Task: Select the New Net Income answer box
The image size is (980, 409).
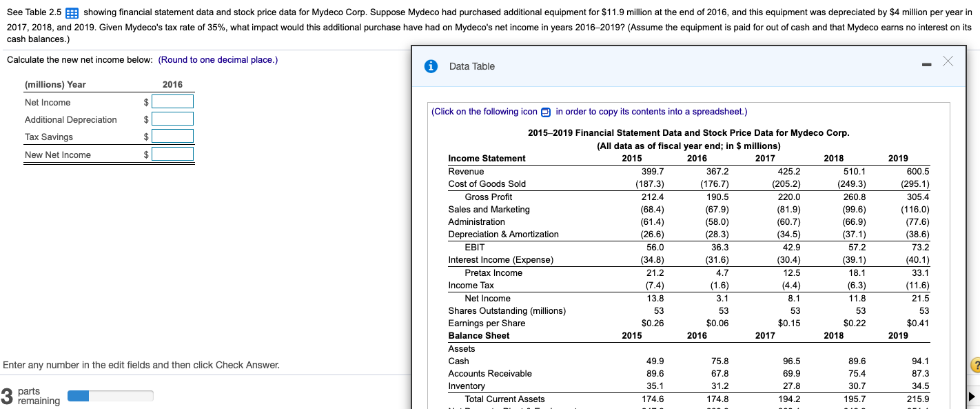Action: (173, 153)
